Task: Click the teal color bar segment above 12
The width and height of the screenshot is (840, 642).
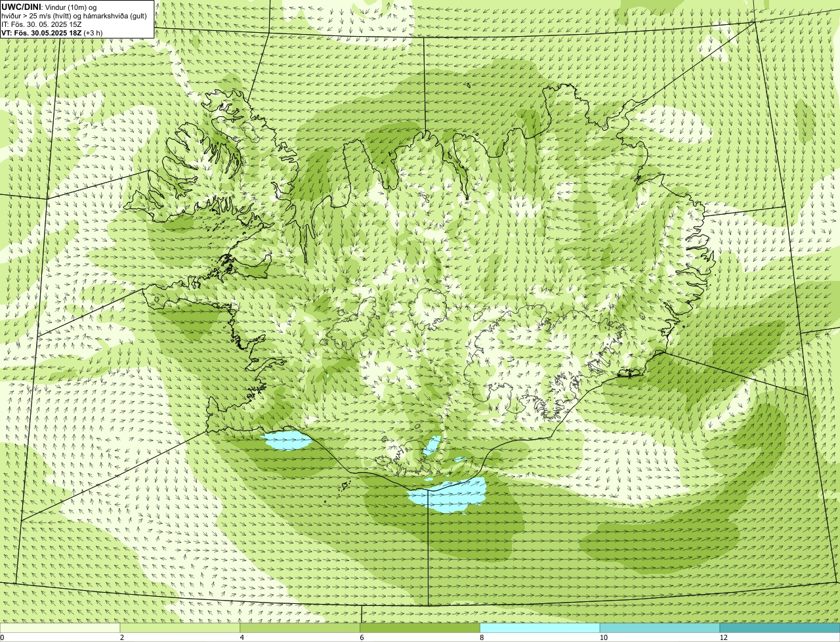Action: [x=780, y=628]
